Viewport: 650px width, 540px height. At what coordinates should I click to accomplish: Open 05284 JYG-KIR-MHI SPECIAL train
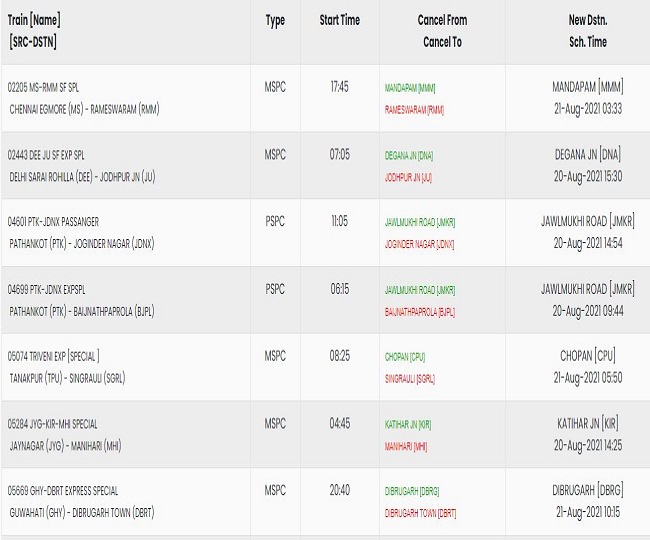pos(53,424)
